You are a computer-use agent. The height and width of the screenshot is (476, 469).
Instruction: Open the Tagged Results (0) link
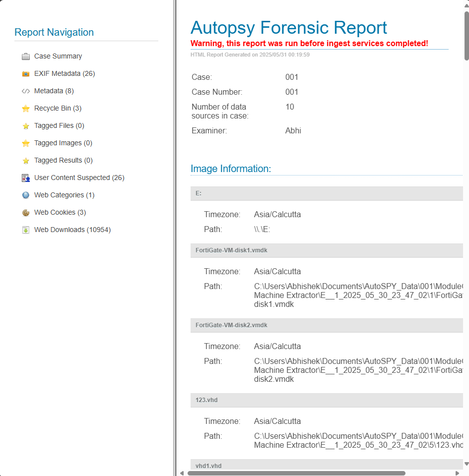click(x=64, y=160)
